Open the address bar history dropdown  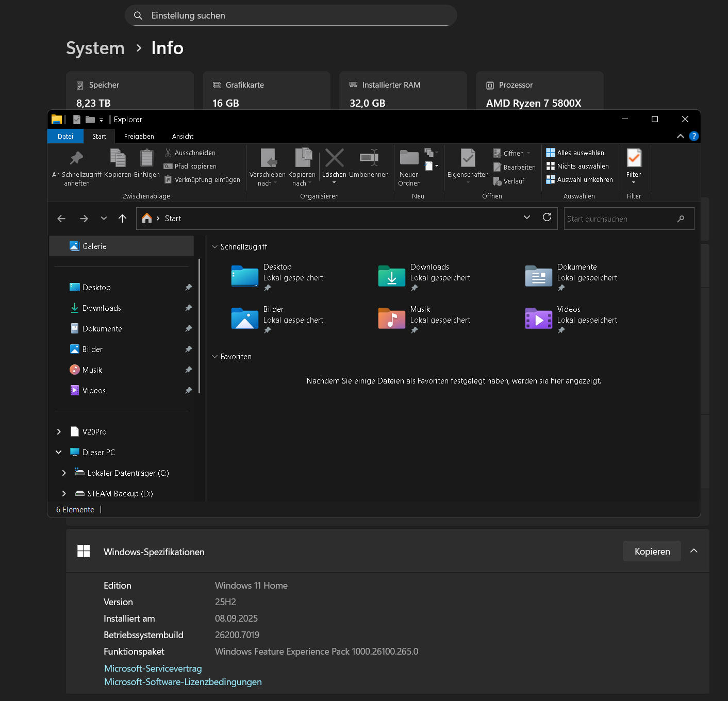[x=527, y=217]
